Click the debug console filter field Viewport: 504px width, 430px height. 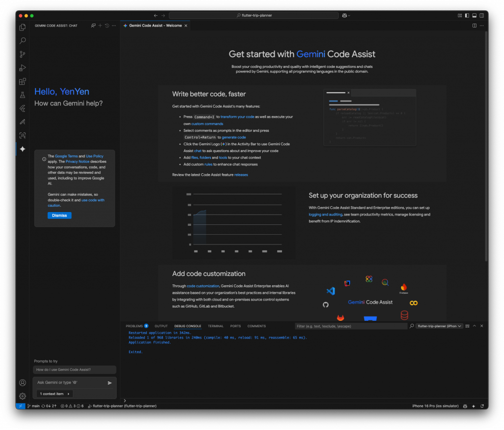coord(351,326)
